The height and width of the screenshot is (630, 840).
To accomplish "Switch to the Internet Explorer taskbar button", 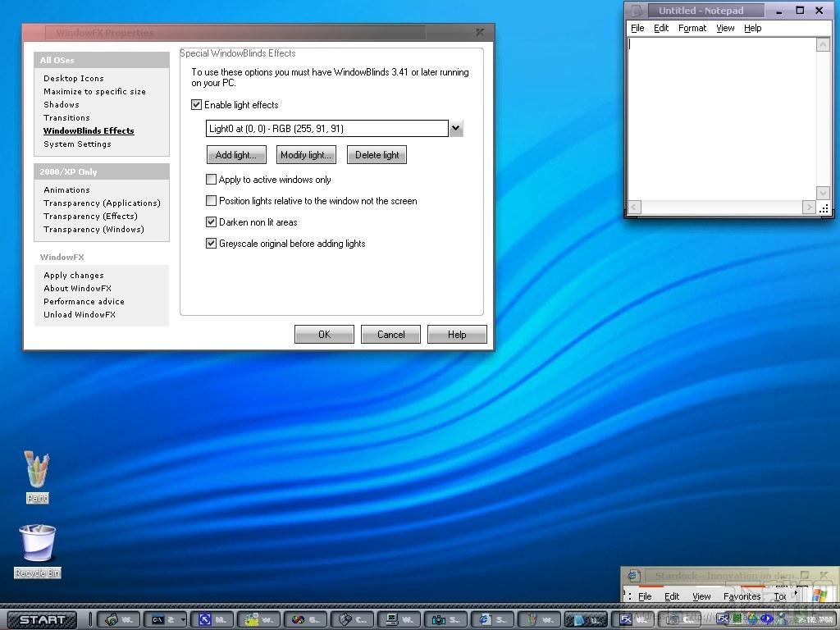I will pyautogui.click(x=493, y=620).
